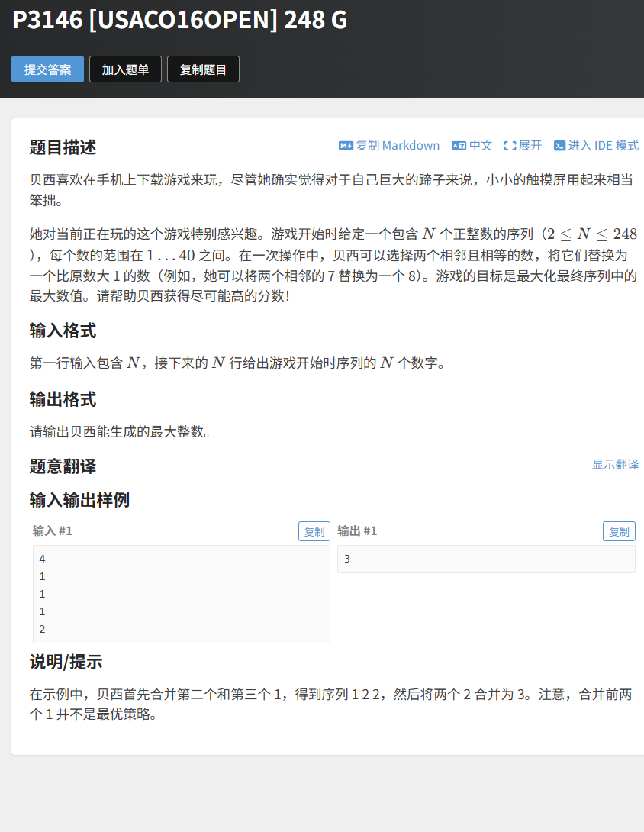Click the terminal icon beside IDE 模式
The width and height of the screenshot is (644, 832).
click(559, 145)
